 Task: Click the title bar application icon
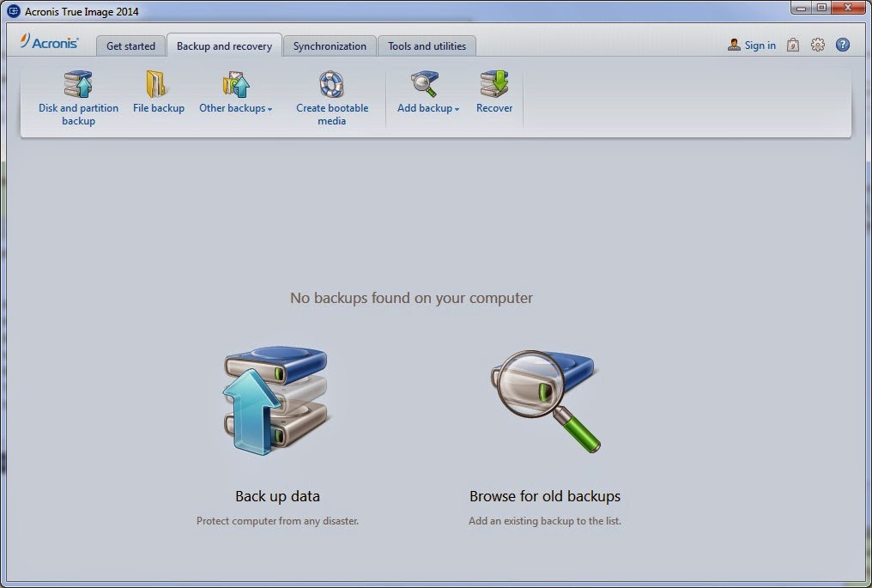(13, 11)
